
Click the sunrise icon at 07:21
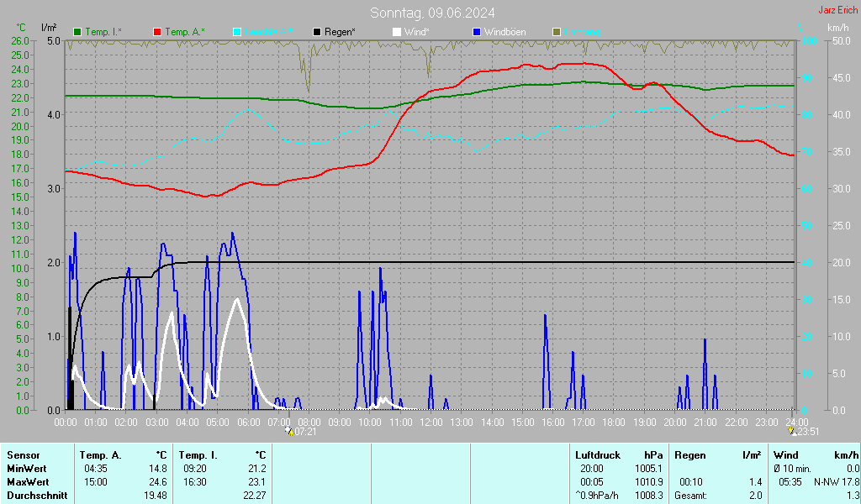point(289,432)
